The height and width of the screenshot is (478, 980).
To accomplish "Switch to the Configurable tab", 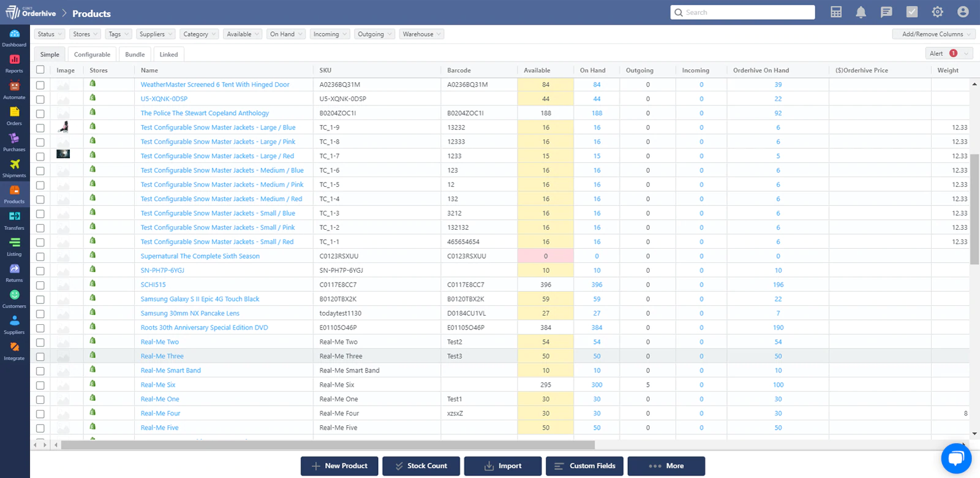I will [x=92, y=55].
